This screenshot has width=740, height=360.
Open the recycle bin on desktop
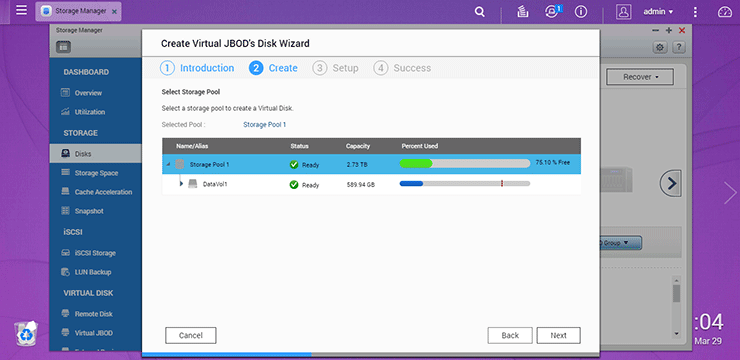(26, 334)
